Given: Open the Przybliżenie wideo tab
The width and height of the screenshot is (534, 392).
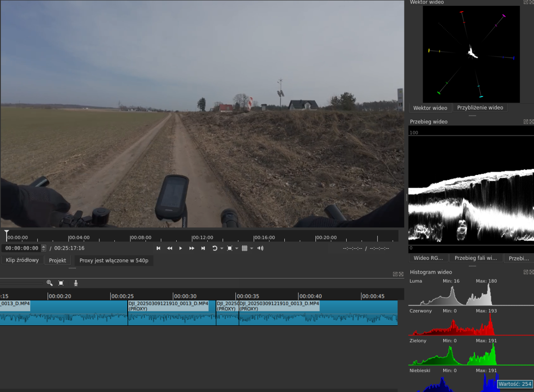Looking at the screenshot, I should [480, 108].
